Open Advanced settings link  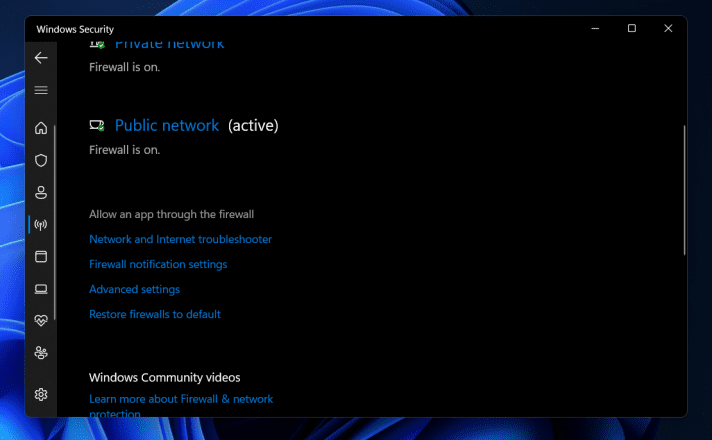pos(134,289)
